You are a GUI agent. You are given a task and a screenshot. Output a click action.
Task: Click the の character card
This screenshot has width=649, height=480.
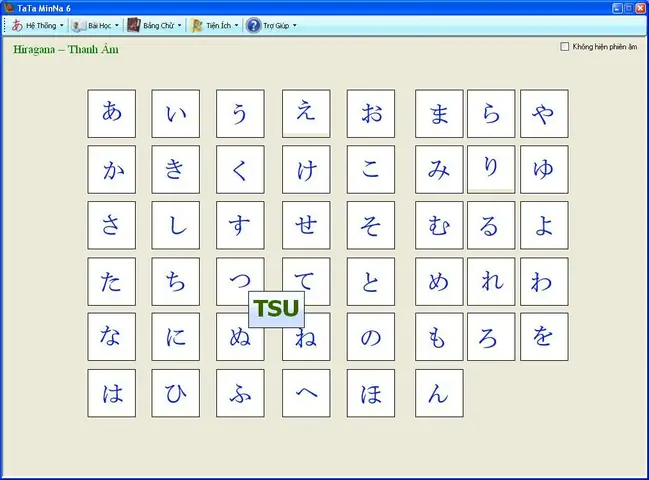point(371,337)
